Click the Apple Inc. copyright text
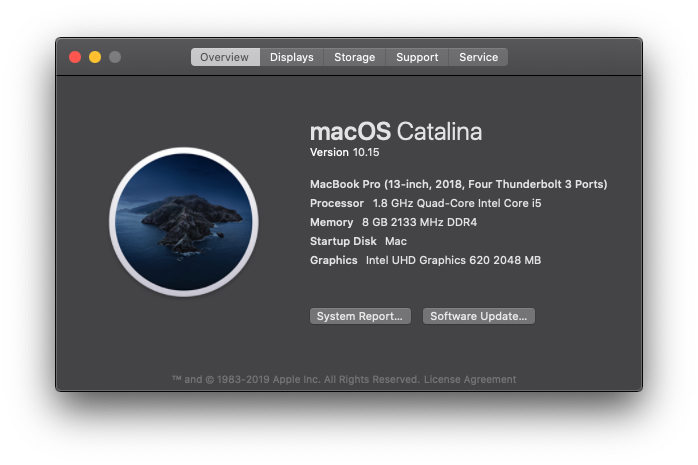 (296, 380)
